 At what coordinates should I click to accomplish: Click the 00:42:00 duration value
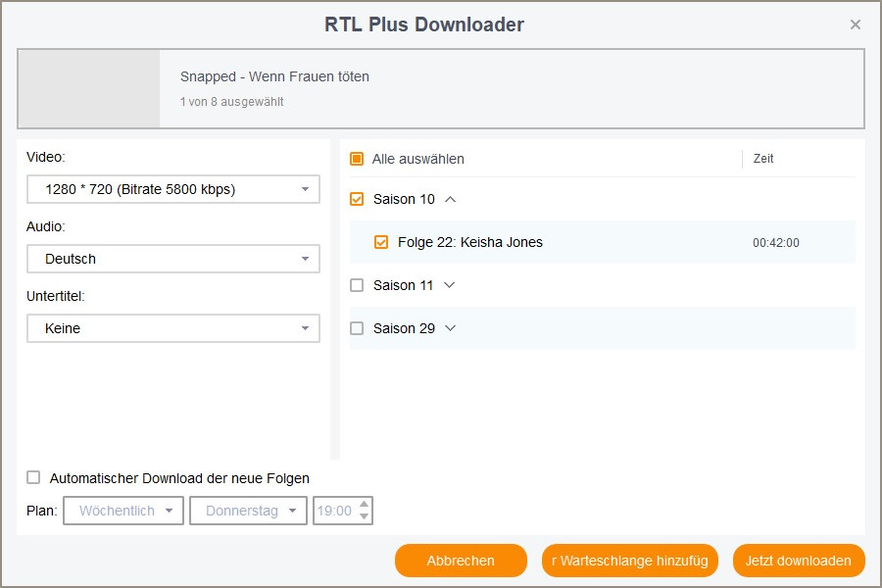[776, 242]
